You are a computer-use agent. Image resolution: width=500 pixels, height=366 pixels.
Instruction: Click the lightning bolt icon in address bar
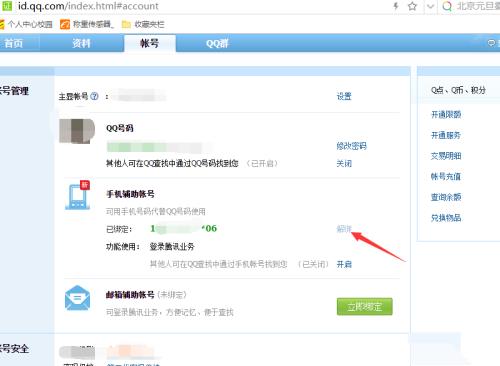click(x=396, y=6)
